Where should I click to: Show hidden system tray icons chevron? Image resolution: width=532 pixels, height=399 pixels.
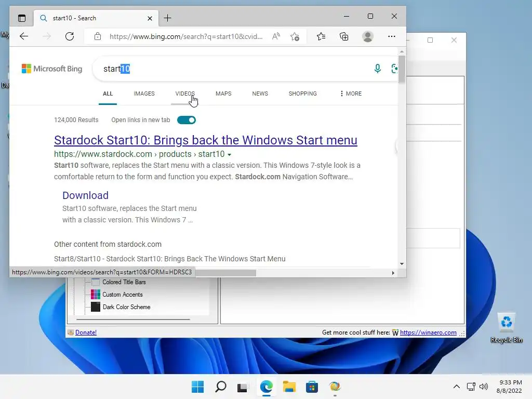457,387
